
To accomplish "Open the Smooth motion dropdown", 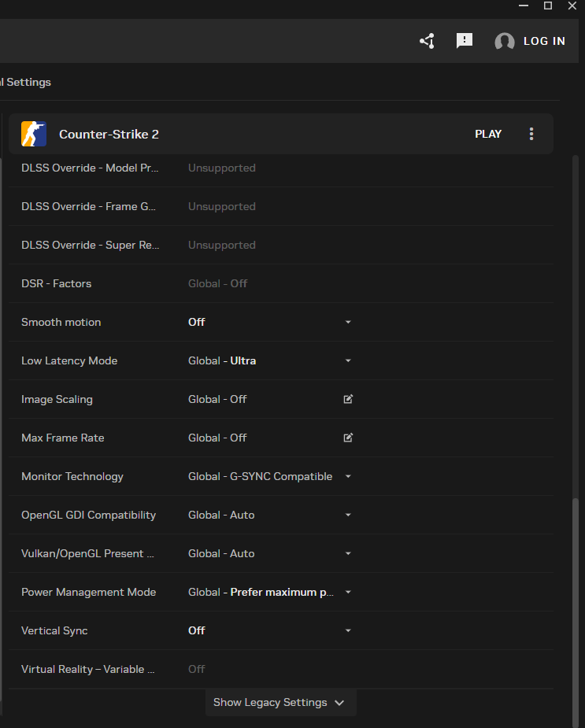I will (x=348, y=322).
